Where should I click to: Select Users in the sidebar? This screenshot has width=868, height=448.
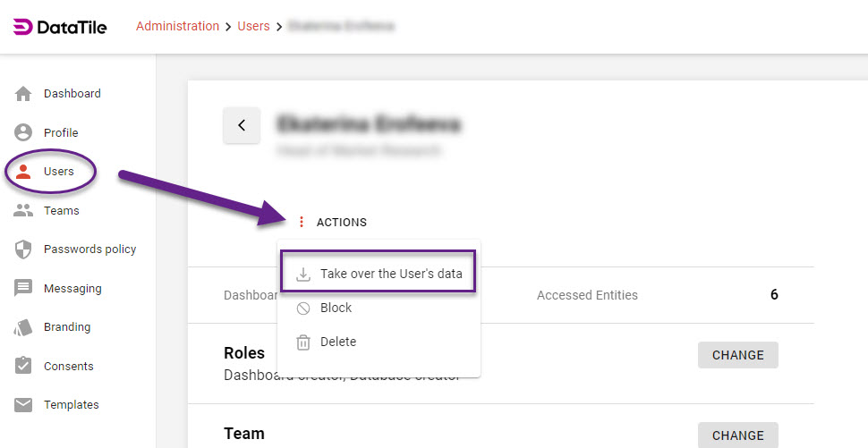click(x=58, y=172)
